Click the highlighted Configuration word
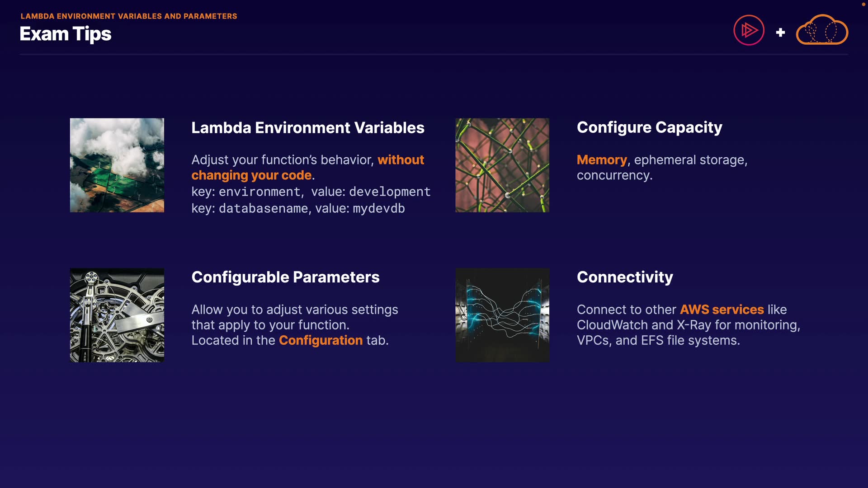This screenshot has width=868, height=488. [321, 340]
